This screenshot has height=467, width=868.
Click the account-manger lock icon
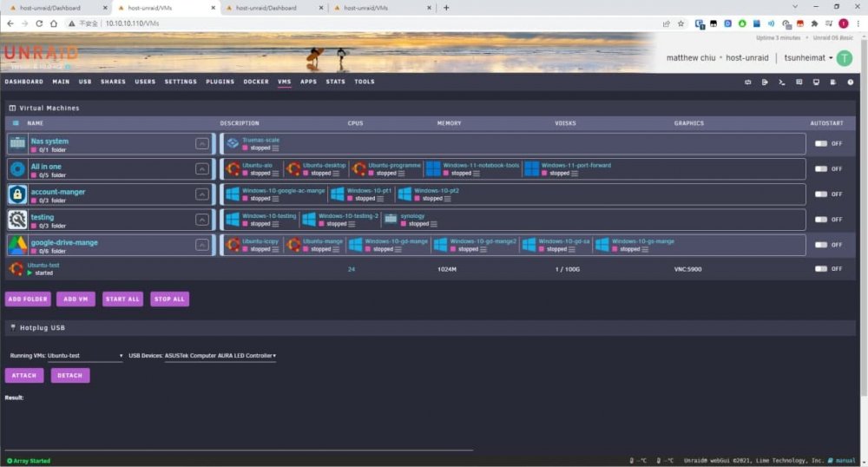tap(17, 194)
